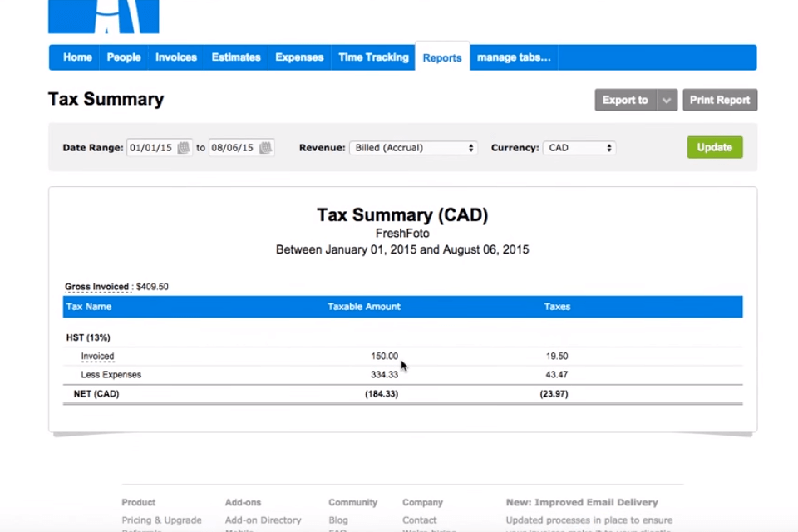798x532 pixels.
Task: Open the start date calendar picker icon
Action: point(184,148)
